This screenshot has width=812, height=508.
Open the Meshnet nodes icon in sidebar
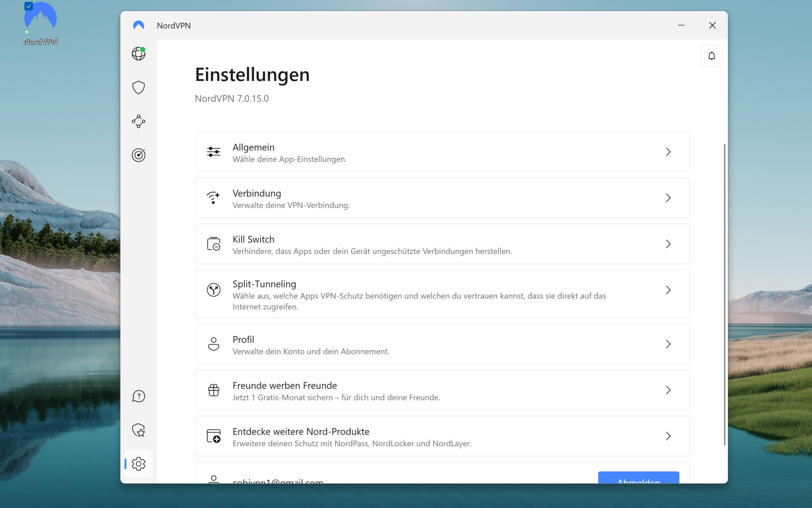pyautogui.click(x=138, y=121)
